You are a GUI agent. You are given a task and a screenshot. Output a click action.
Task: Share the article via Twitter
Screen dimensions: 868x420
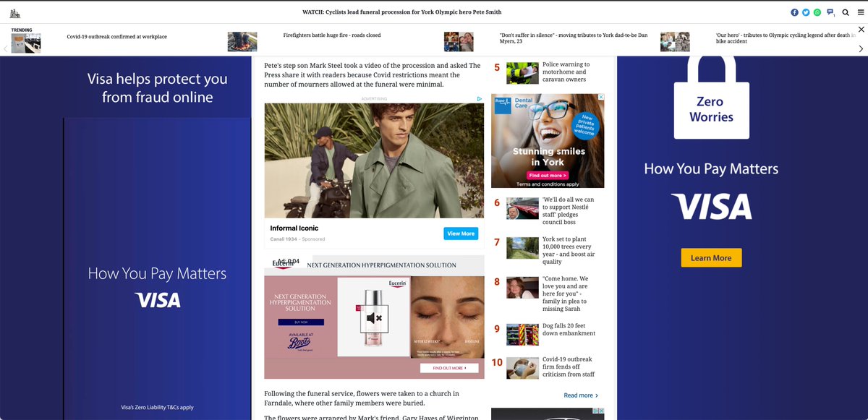[804, 12]
